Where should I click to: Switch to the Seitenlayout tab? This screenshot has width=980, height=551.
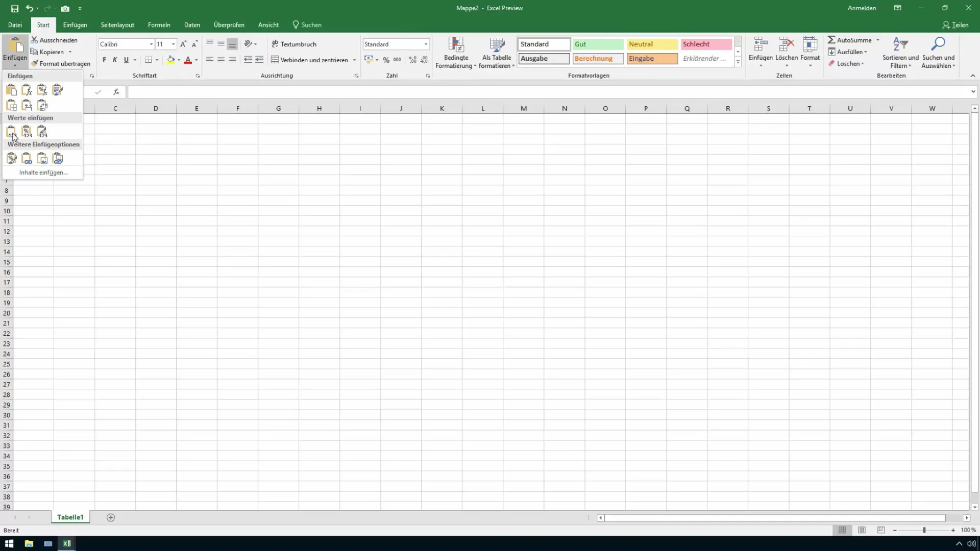pos(117,24)
